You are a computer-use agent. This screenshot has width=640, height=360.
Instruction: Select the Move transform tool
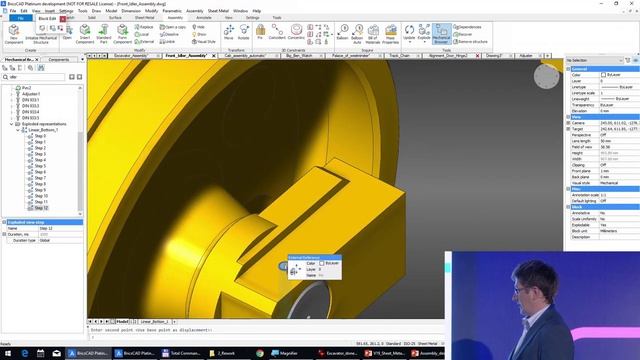click(x=229, y=32)
